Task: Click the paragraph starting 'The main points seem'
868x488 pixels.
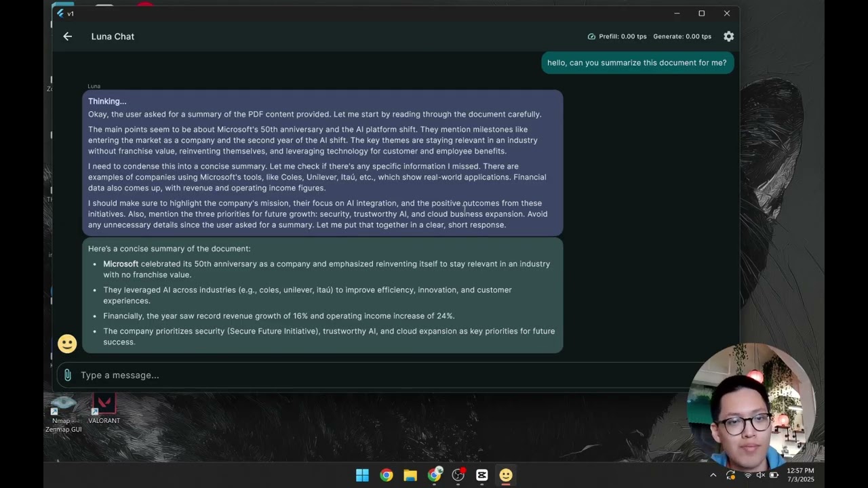Action: (x=313, y=140)
